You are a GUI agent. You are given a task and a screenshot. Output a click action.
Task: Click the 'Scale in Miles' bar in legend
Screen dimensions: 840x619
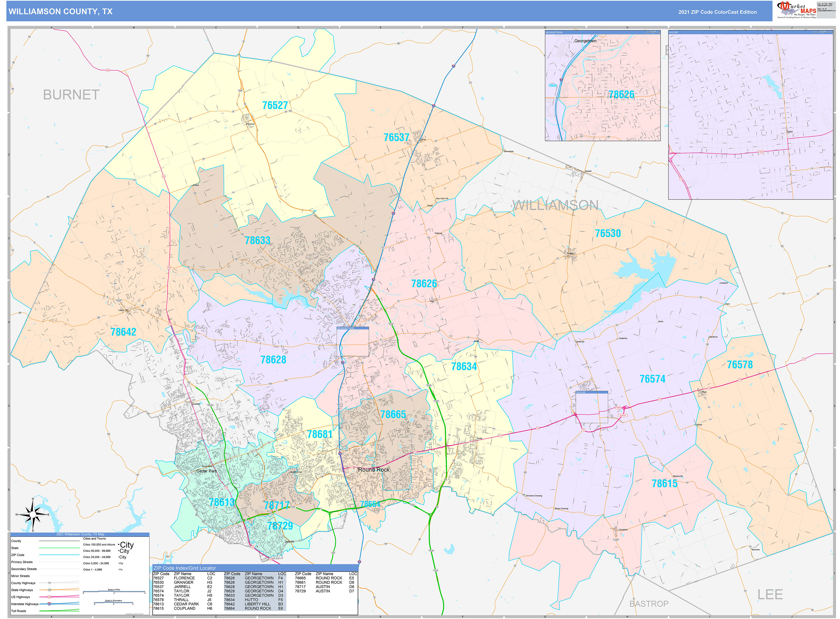[114, 591]
